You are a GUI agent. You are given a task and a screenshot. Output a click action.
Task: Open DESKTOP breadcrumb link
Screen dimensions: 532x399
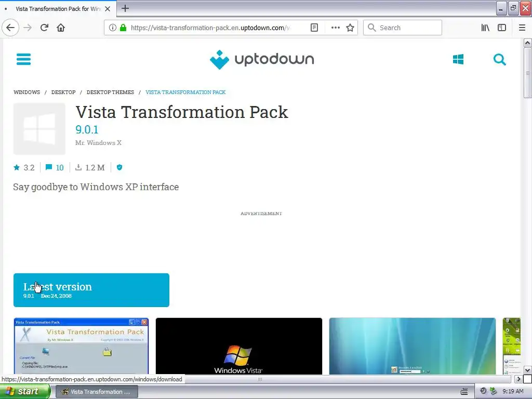(x=63, y=92)
